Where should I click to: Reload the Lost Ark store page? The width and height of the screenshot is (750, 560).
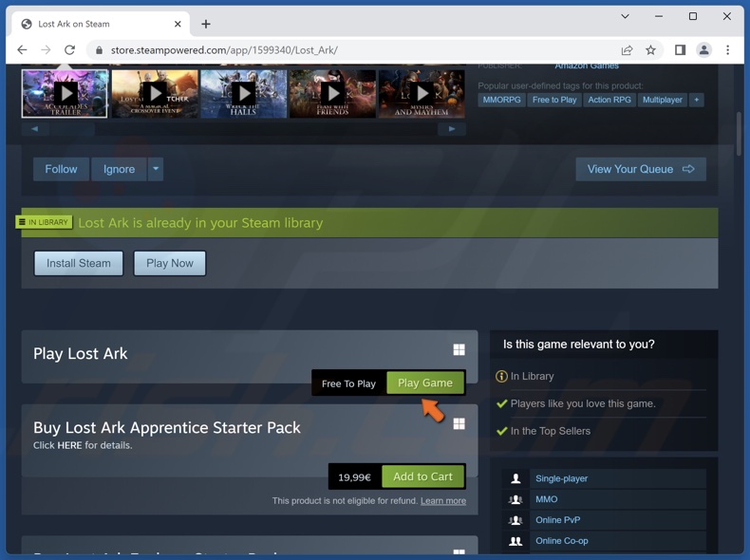click(70, 49)
